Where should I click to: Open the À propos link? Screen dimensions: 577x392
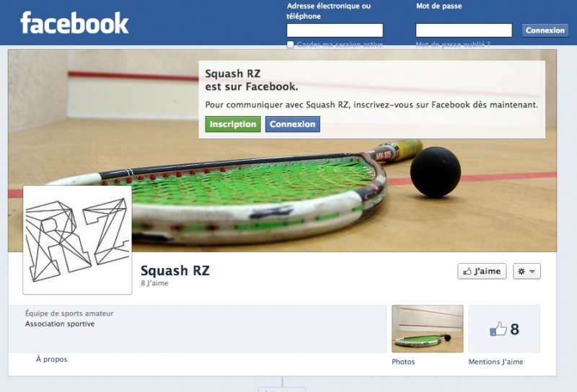coord(51,360)
